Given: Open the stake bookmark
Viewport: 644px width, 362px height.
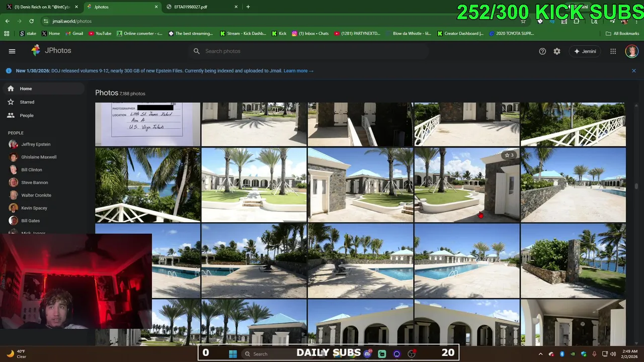Looking at the screenshot, I should pos(28,34).
